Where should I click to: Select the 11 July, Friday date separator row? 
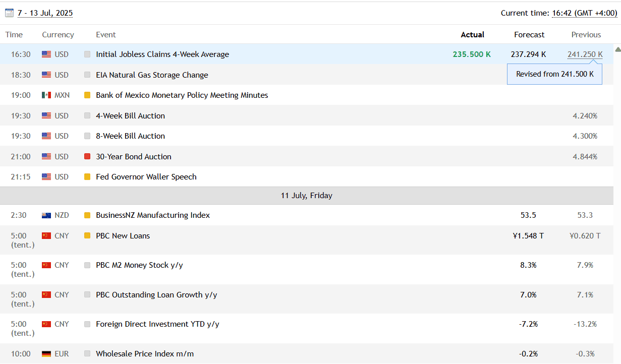click(x=306, y=196)
